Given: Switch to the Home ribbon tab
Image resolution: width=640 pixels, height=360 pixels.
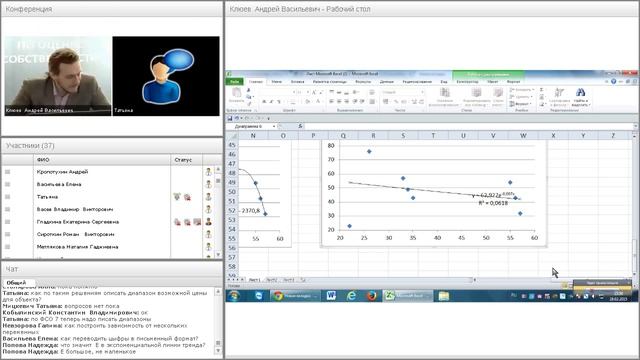Looking at the screenshot, I should pos(256,82).
